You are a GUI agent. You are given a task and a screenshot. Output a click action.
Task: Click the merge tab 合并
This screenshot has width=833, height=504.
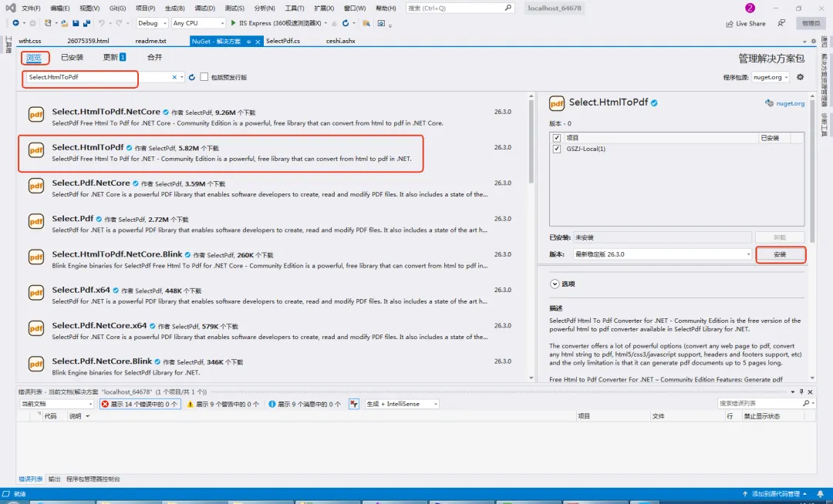[x=154, y=57]
